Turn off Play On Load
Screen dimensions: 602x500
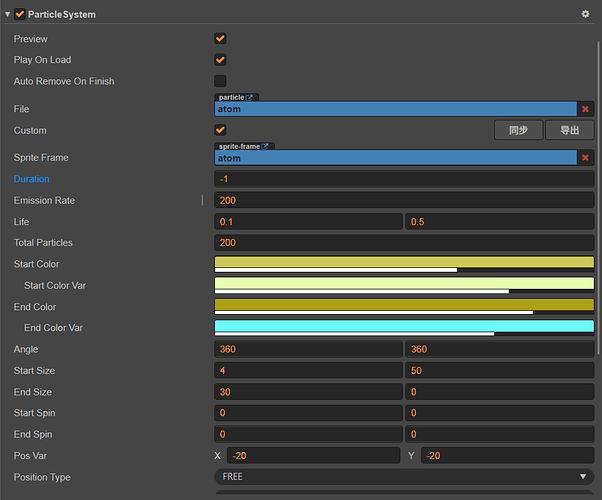pyautogui.click(x=220, y=60)
